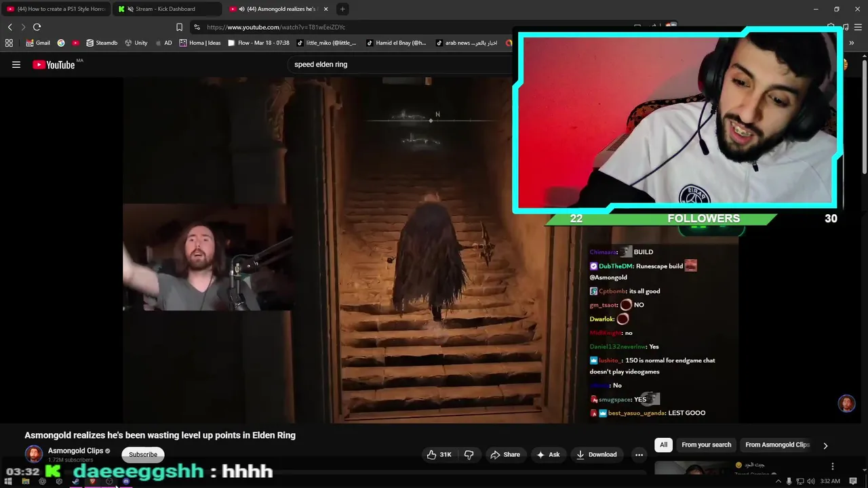Switch to the PS1 Style Horror tab

pyautogui.click(x=56, y=9)
